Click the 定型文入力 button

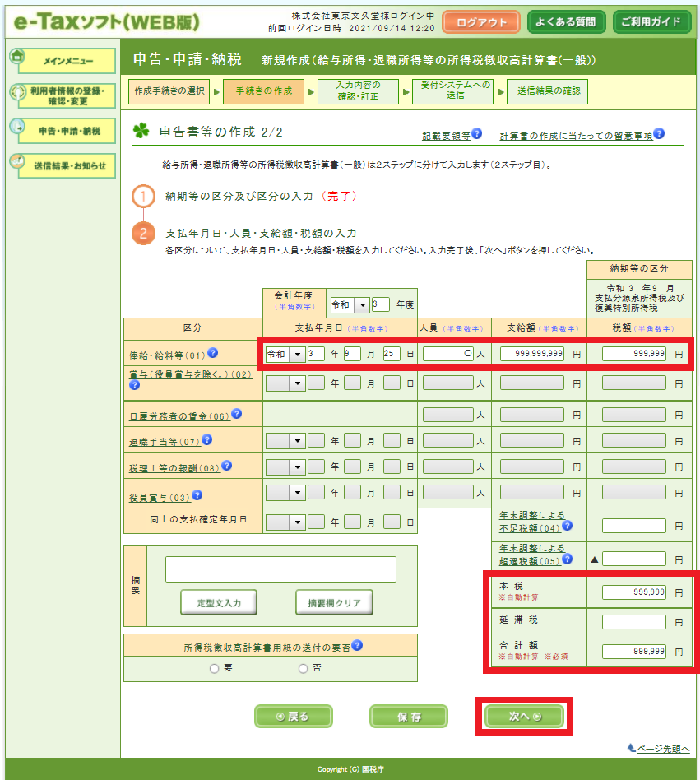coord(219,602)
